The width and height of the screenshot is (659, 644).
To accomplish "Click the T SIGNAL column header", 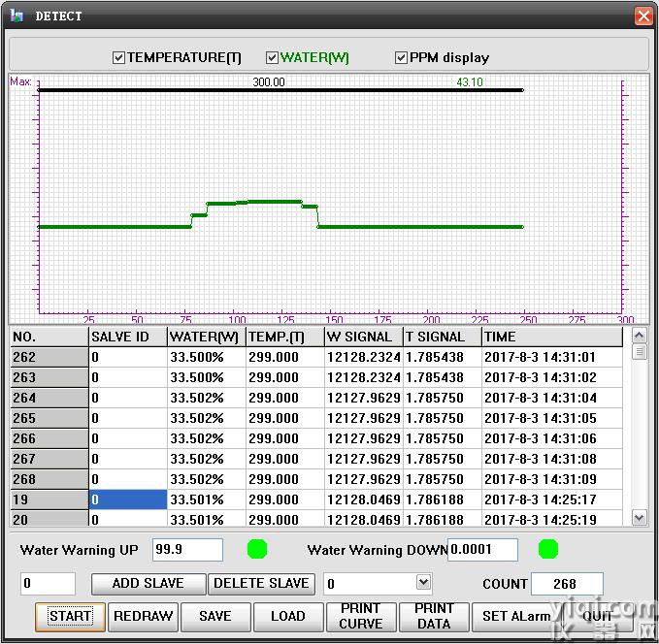I will pyautogui.click(x=443, y=337).
